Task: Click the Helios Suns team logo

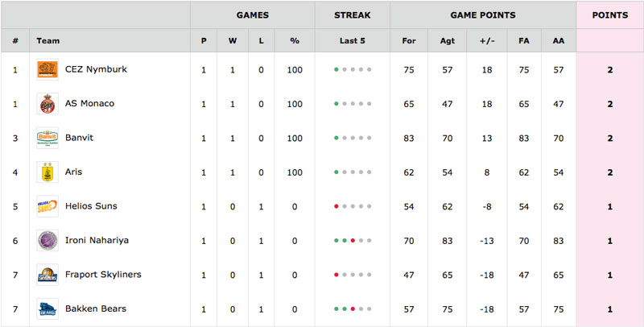Action: pyautogui.click(x=47, y=206)
